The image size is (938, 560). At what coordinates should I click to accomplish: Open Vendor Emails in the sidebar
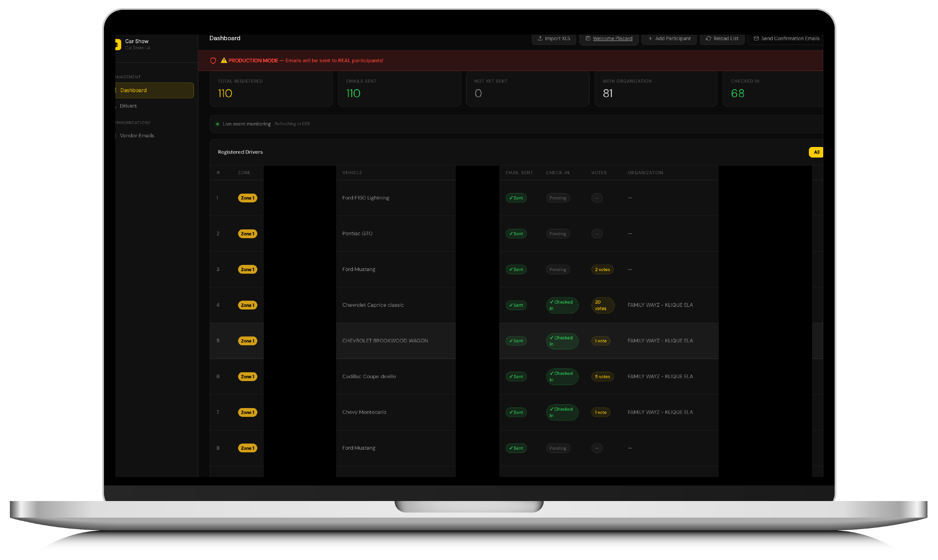click(137, 136)
